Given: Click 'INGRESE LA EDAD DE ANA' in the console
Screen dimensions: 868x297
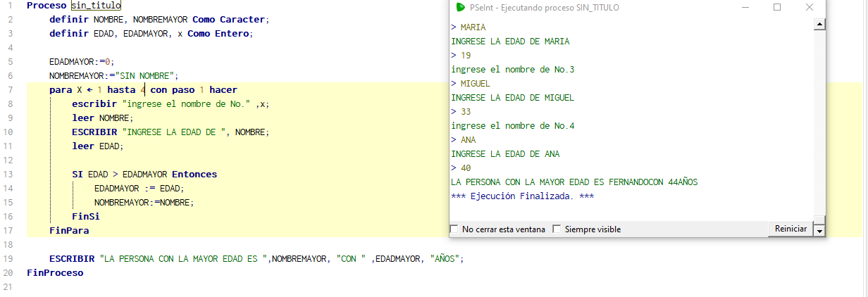Looking at the screenshot, I should (x=505, y=153).
